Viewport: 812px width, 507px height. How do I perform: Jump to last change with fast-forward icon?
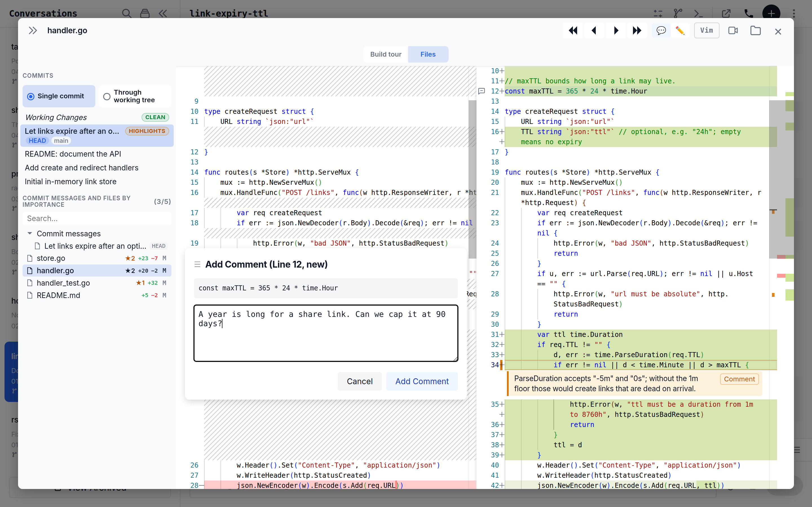tap(637, 30)
